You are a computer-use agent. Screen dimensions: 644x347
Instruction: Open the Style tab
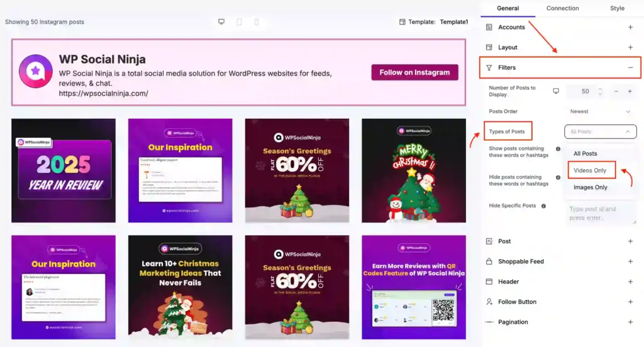coord(617,8)
